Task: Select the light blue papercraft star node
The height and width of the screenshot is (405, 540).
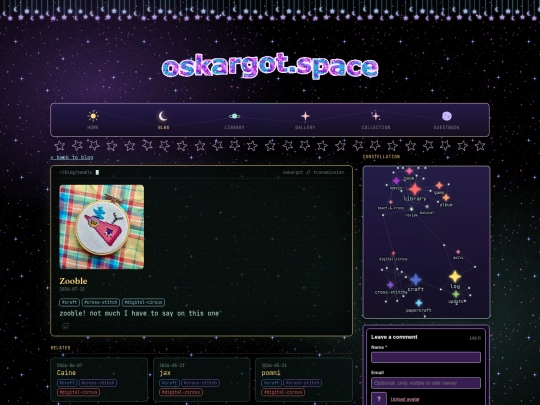Action: pos(418,303)
